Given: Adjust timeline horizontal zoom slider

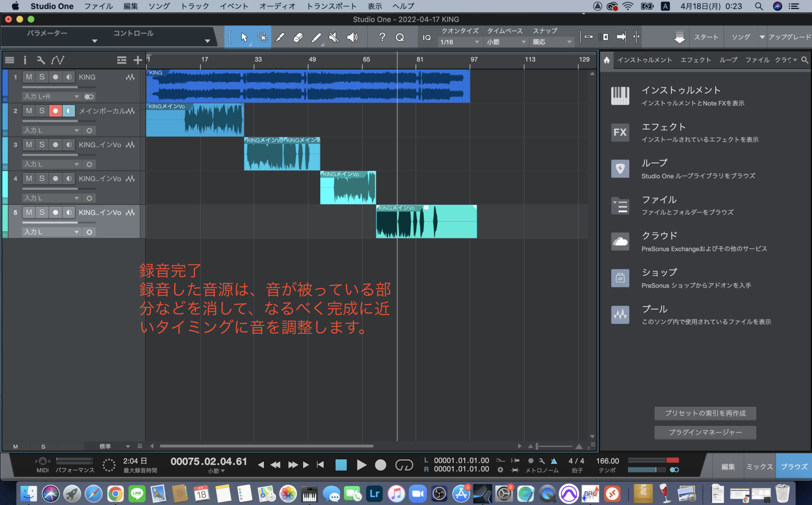Looking at the screenshot, I should tap(555, 446).
